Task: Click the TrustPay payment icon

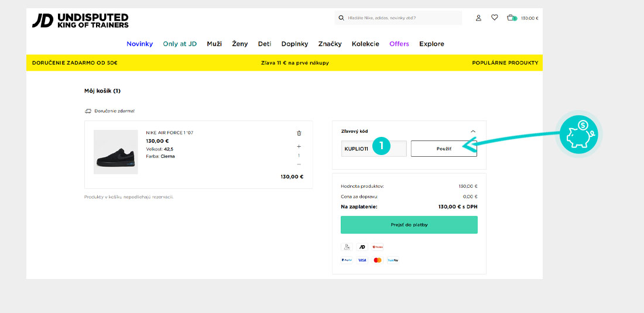Action: click(x=393, y=260)
